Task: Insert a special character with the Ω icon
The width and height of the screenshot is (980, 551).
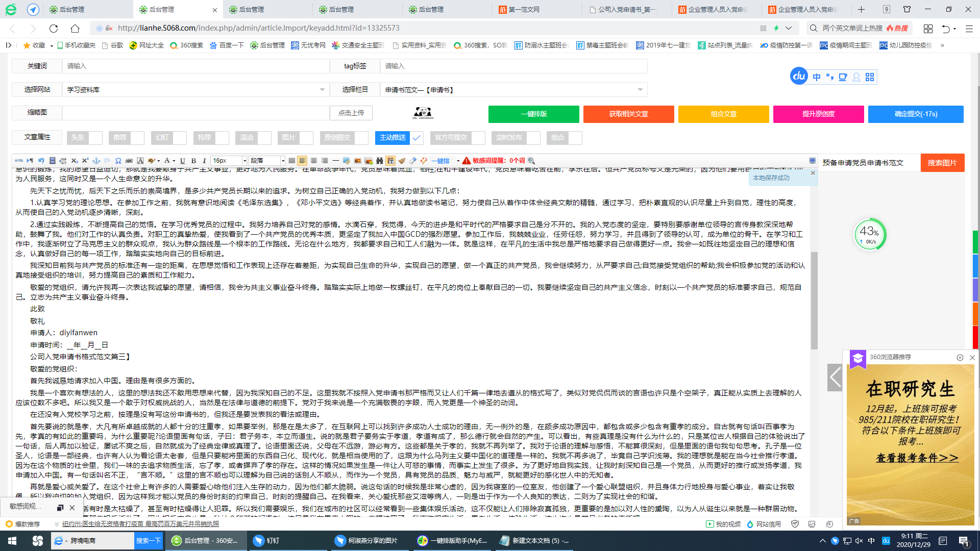Action: click(x=118, y=160)
